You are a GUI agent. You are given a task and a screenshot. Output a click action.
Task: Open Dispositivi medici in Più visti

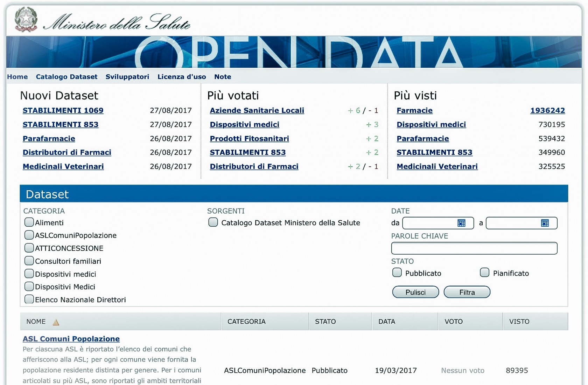pyautogui.click(x=431, y=124)
